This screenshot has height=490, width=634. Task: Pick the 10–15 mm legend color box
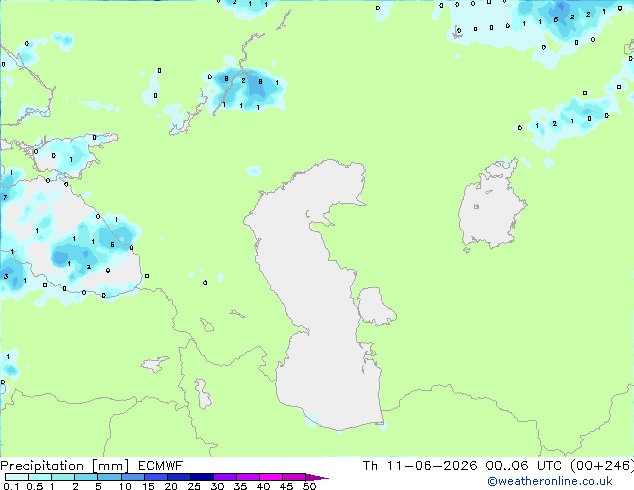[x=132, y=477]
